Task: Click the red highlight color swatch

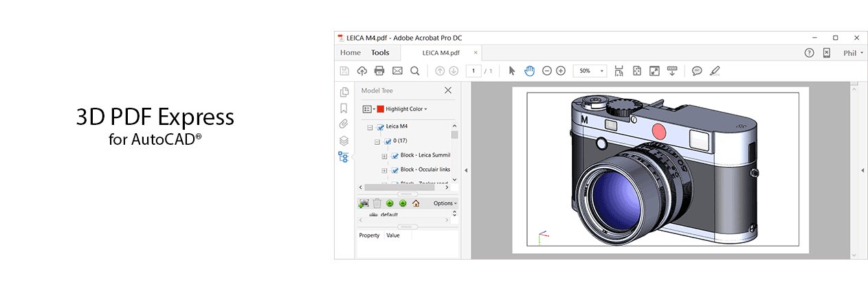Action: tap(380, 109)
